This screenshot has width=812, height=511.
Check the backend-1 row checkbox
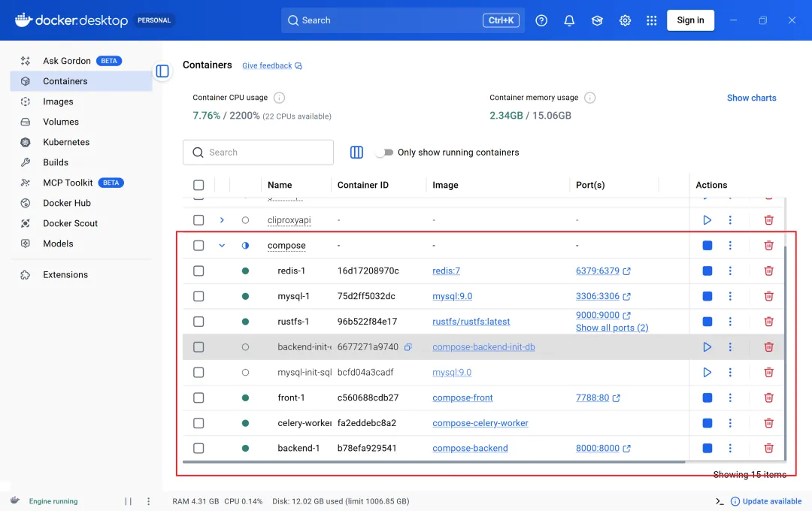tap(198, 449)
